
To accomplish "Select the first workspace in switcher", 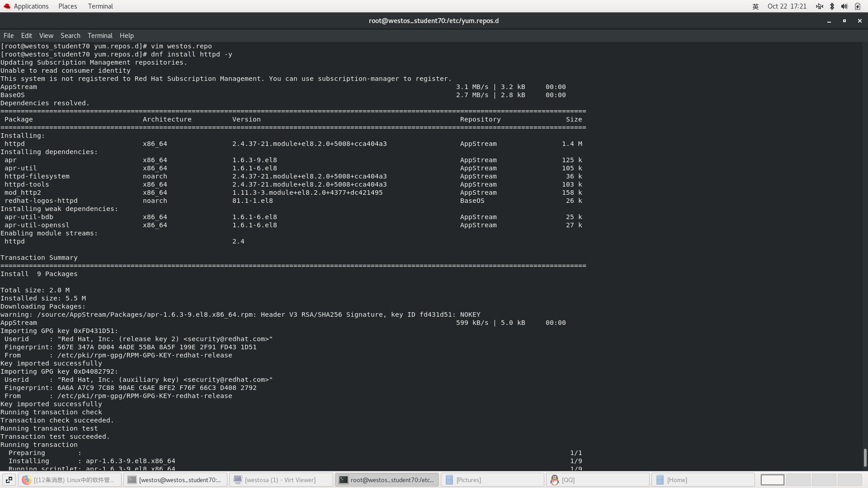I will [x=772, y=480].
